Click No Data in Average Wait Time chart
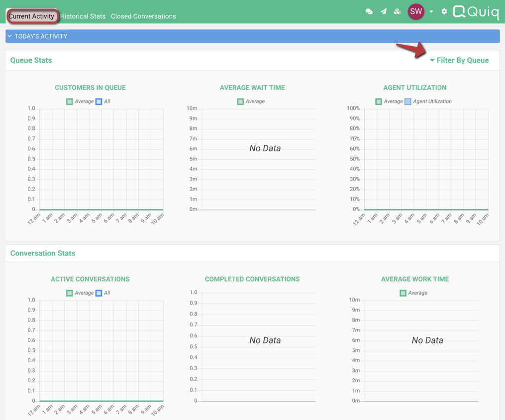The height and width of the screenshot is (420, 505). (x=265, y=148)
